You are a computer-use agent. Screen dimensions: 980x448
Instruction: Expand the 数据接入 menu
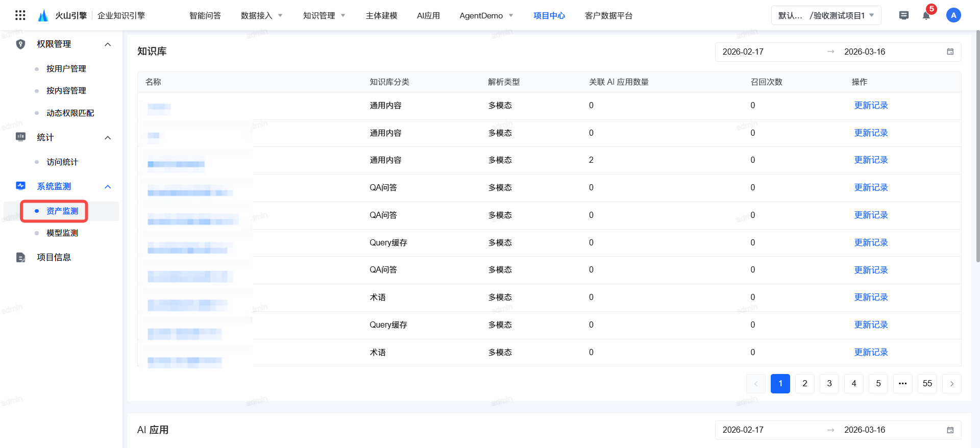261,15
